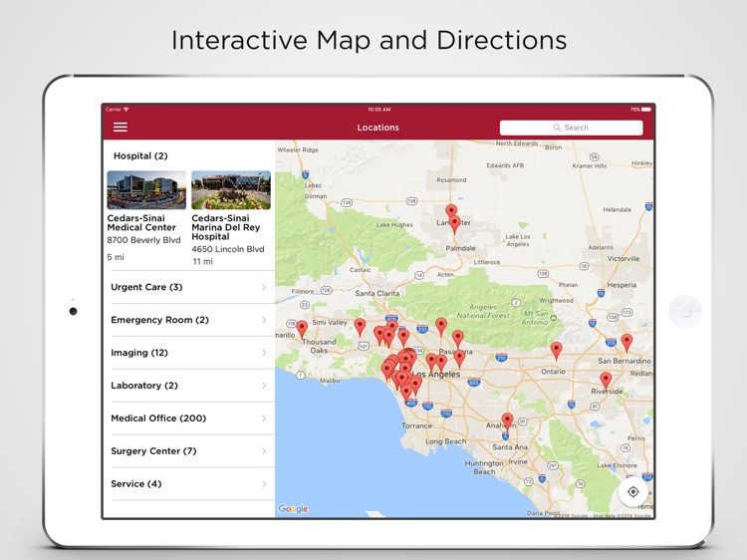Open the Laboratory (2) category
This screenshot has width=747, height=560.
(x=192, y=386)
